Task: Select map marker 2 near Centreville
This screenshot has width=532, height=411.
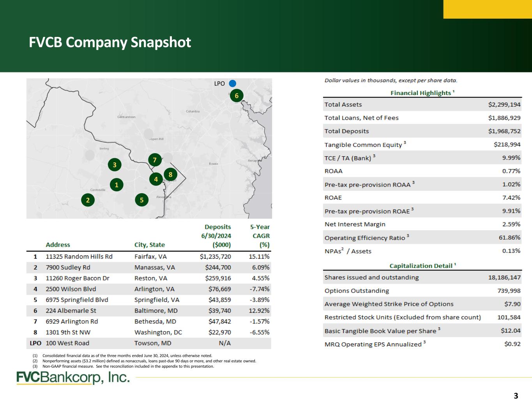Action: 88,200
